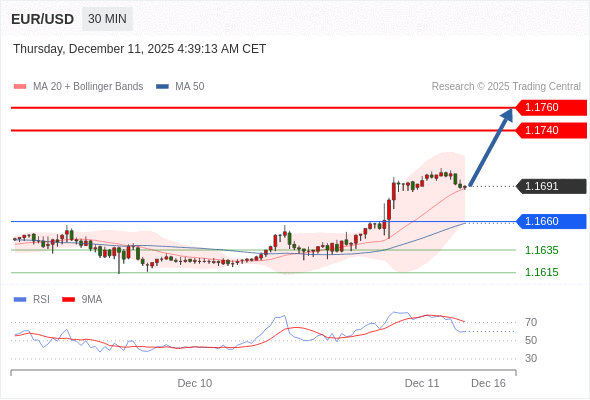
Task: Click the 1.1691 current price tag
Action: pyautogui.click(x=551, y=186)
